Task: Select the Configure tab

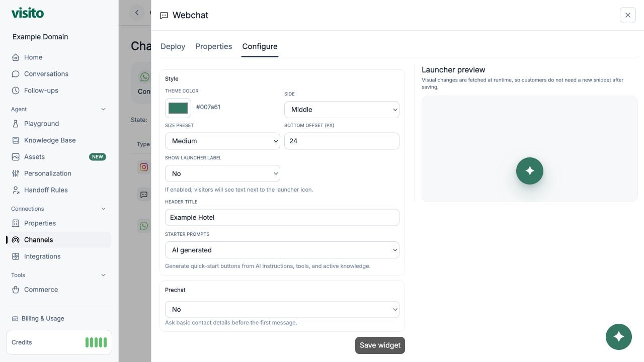Action: (260, 46)
